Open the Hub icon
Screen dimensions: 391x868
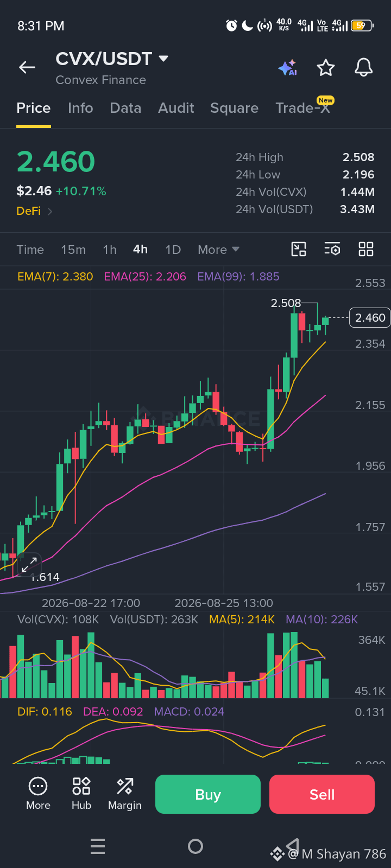(x=81, y=794)
